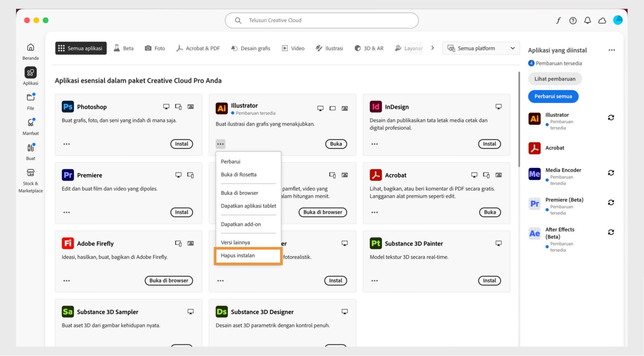Open Premiere card more options menu
This screenshot has height=356, width=644.
(x=67, y=213)
